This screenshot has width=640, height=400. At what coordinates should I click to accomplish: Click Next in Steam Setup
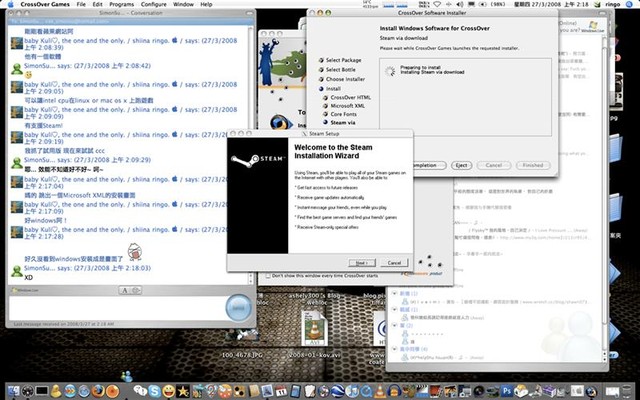[362, 263]
